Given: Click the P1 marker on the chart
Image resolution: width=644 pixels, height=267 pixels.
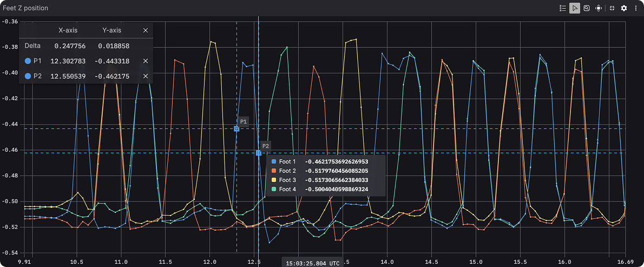Looking at the screenshot, I should click(236, 128).
